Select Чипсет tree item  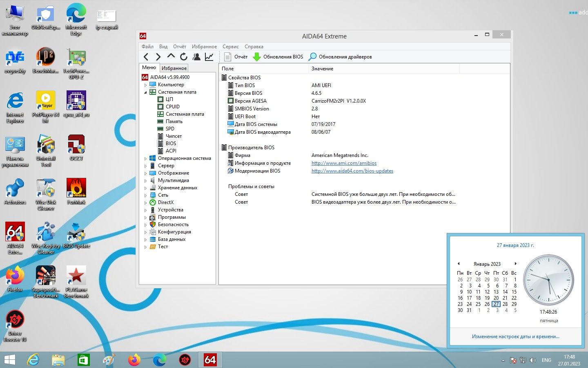click(174, 136)
